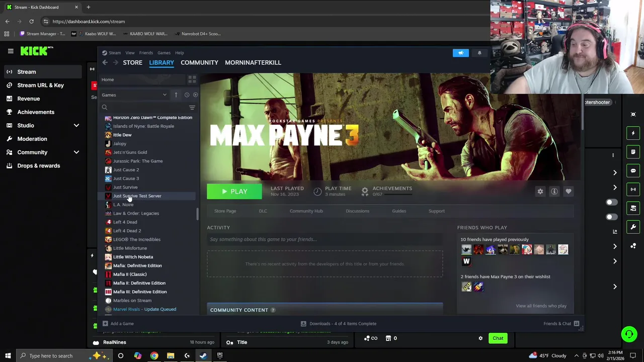The width and height of the screenshot is (644, 362).
Task: Open the Steam menu
Action: click(x=115, y=53)
